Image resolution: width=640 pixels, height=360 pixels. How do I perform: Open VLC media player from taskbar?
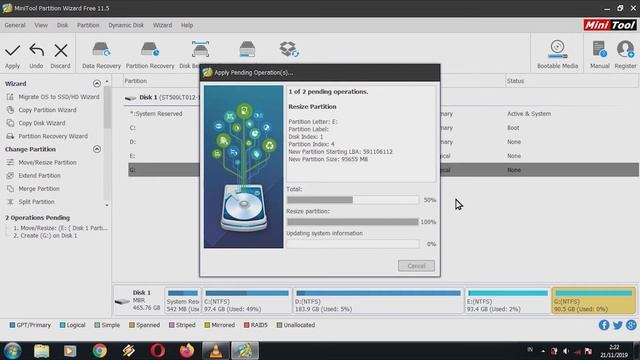[x=216, y=351]
